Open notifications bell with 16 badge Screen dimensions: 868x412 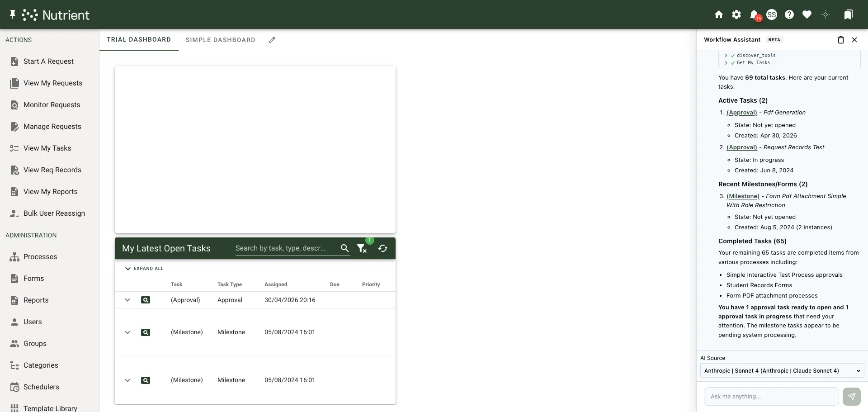tap(754, 15)
